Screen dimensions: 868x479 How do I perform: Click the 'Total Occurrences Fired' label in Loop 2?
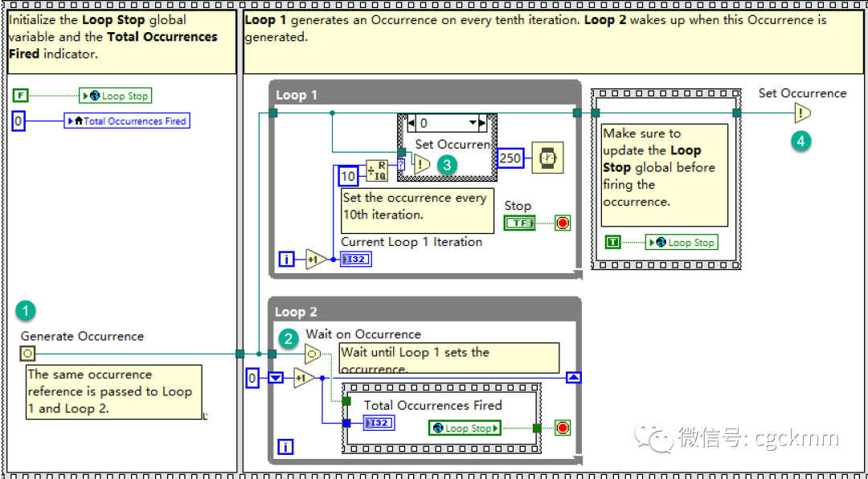pyautogui.click(x=433, y=405)
